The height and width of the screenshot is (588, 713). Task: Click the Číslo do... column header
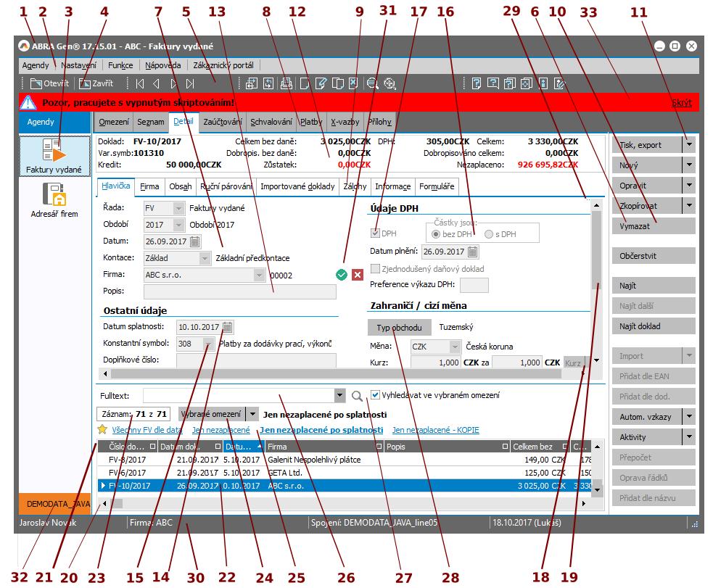pyautogui.click(x=128, y=447)
